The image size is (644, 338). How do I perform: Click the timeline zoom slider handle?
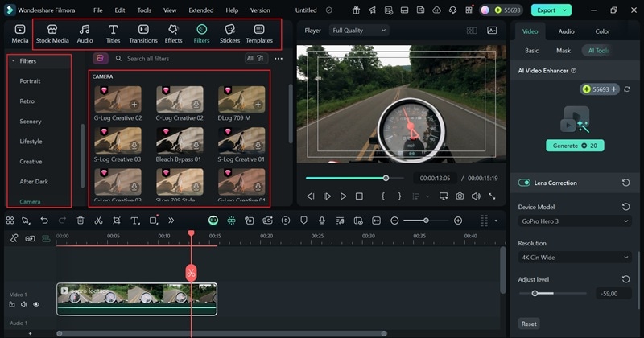point(426,221)
